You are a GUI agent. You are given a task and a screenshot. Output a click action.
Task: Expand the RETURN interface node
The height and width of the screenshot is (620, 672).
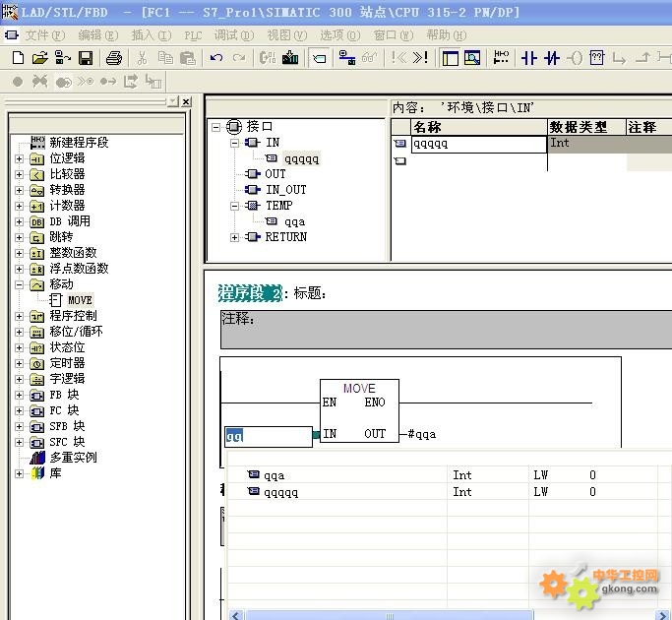234,237
